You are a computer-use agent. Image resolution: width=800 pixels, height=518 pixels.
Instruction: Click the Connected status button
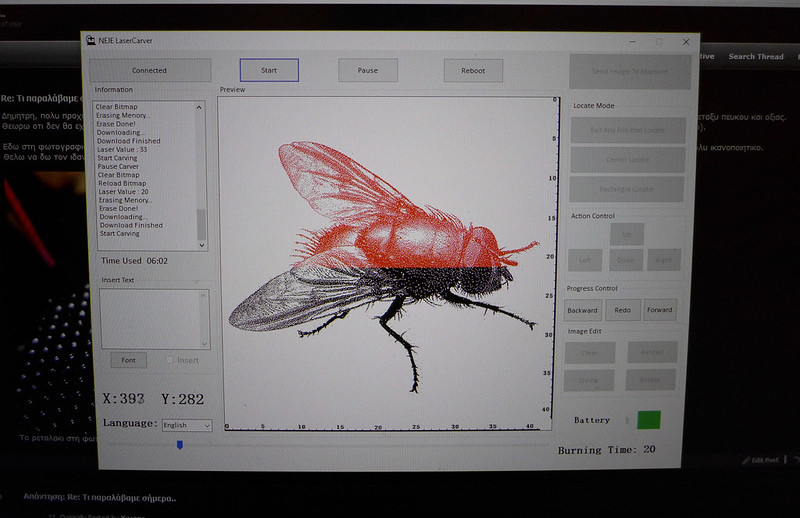[x=150, y=70]
